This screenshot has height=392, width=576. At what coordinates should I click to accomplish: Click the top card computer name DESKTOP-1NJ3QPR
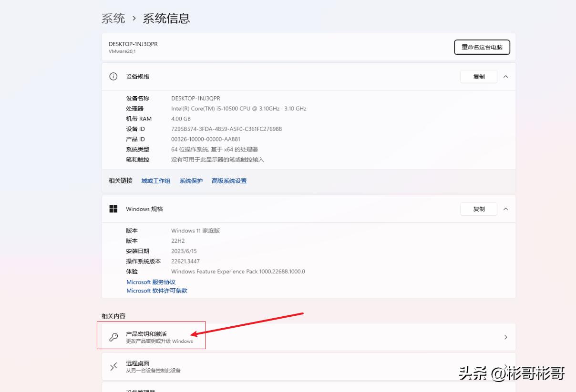[133, 44]
